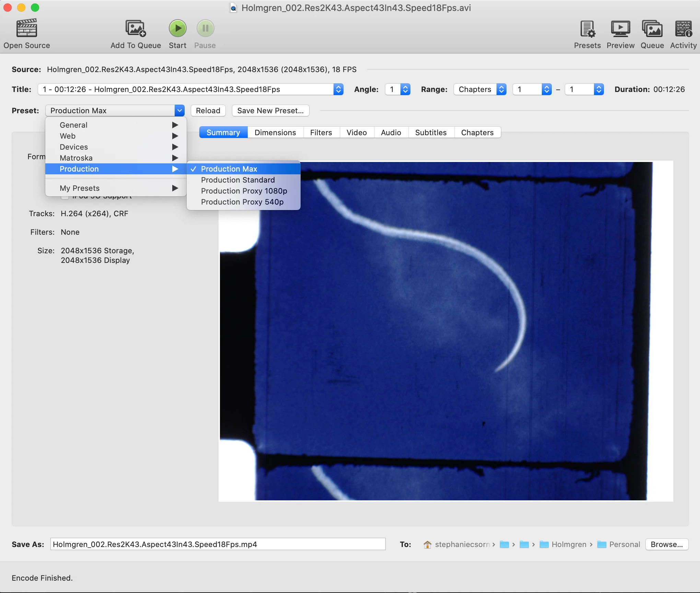The width and height of the screenshot is (700, 593).
Task: Switch to the Video tab
Action: click(357, 132)
